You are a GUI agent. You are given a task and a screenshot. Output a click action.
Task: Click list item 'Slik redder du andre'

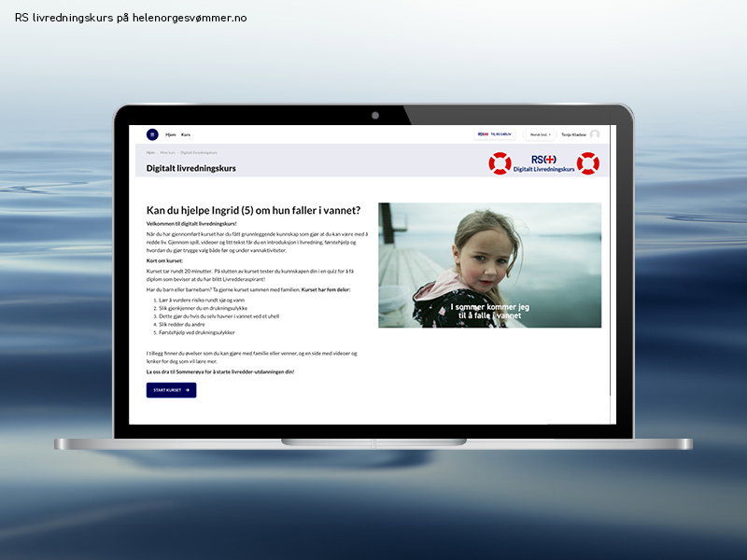pos(182,324)
